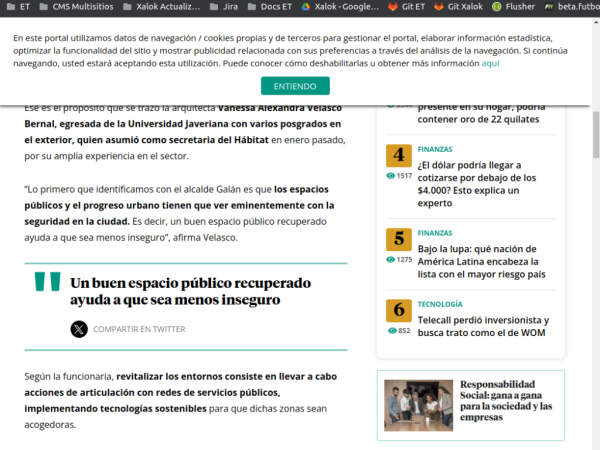
Task: Click the eye views icon beside 1517
Action: pos(390,176)
